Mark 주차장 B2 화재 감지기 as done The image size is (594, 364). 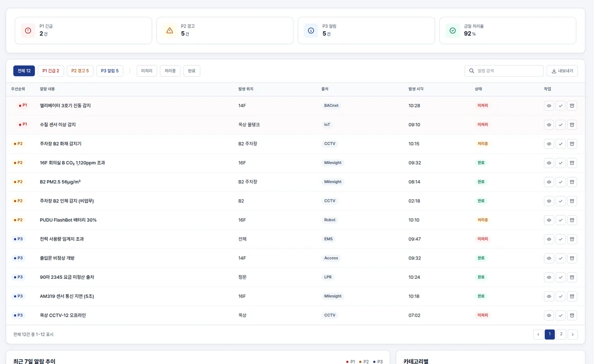click(x=560, y=144)
